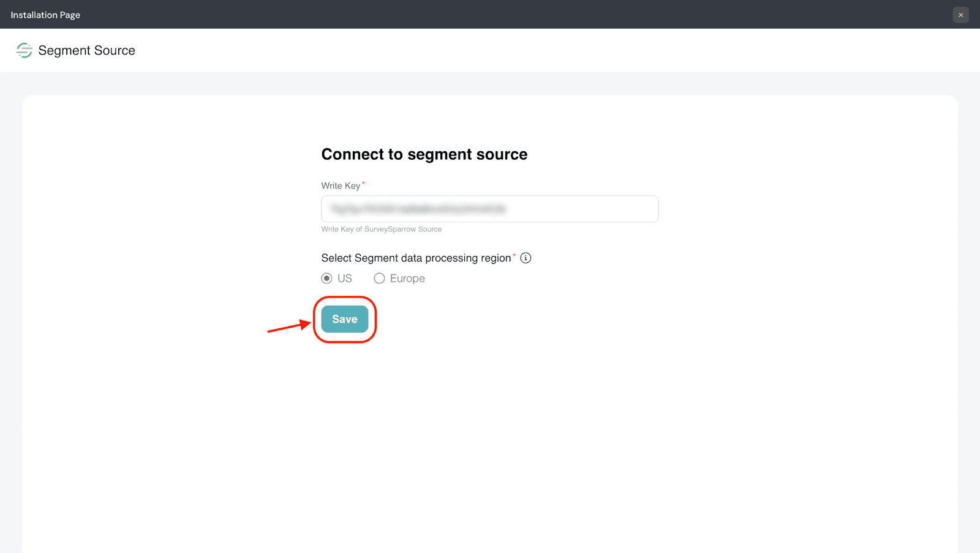Click the red arrow pointing at Save
The image size is (980, 553).
[288, 327]
